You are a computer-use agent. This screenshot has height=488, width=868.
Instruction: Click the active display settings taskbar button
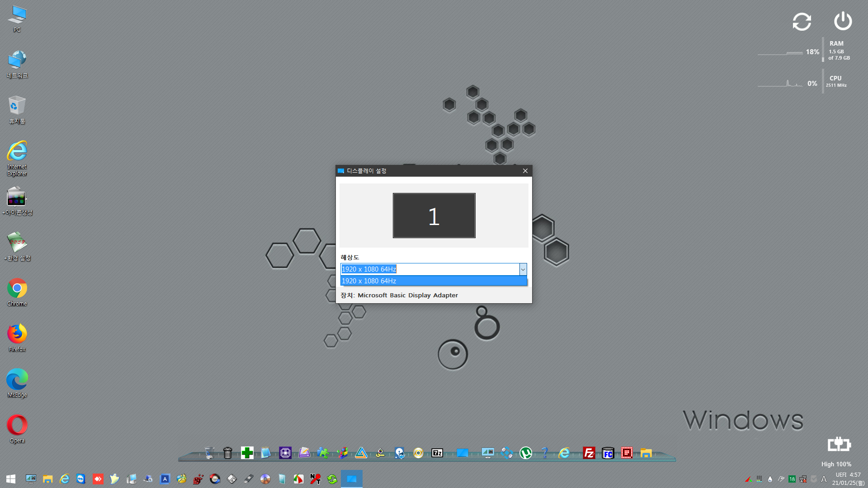352,479
